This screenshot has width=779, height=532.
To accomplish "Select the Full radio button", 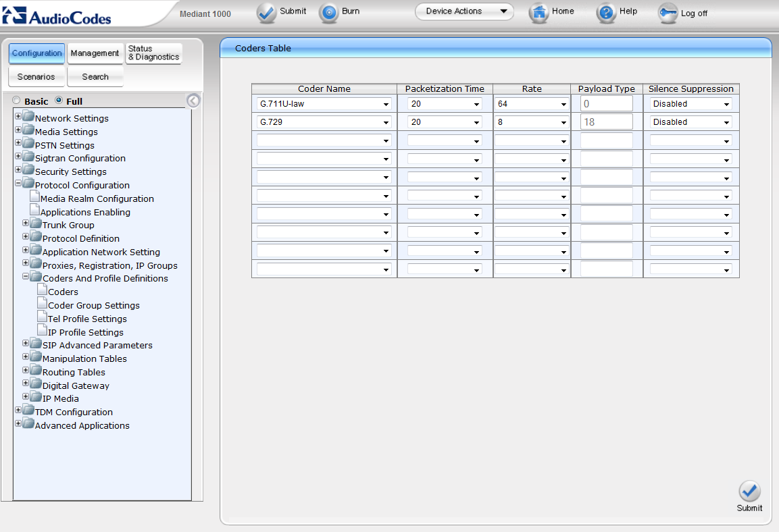I will pos(59,101).
